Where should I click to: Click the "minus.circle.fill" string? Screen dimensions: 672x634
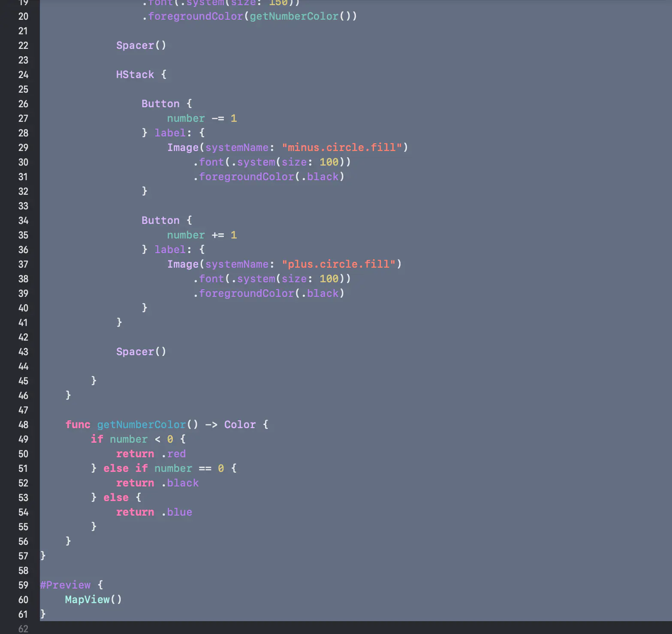coord(342,148)
